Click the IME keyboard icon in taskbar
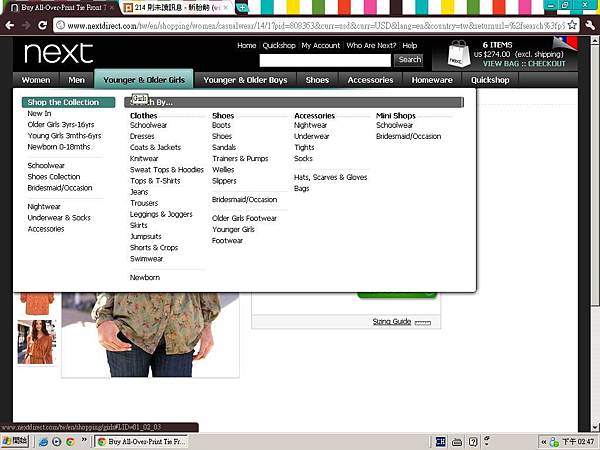Viewport: 600px width, 450px height. coord(457,442)
